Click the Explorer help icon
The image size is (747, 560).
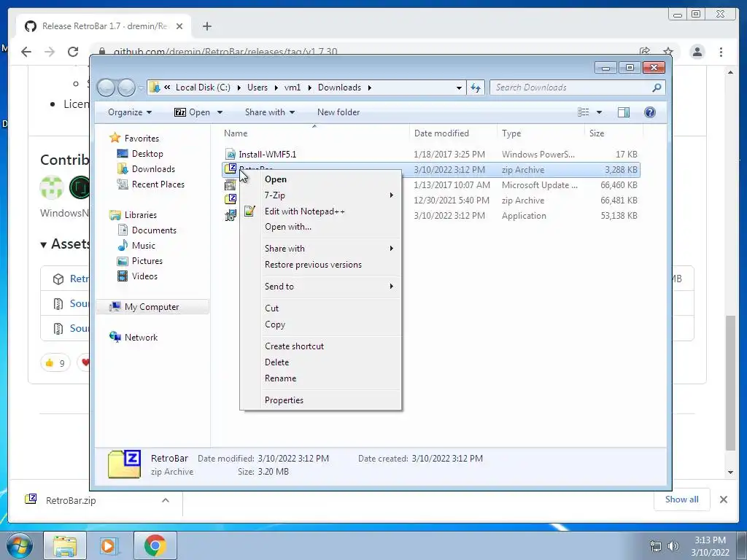(x=650, y=112)
